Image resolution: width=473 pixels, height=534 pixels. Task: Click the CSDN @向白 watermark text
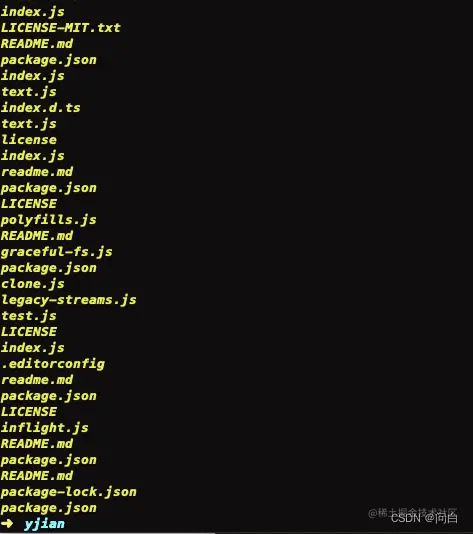(x=424, y=518)
